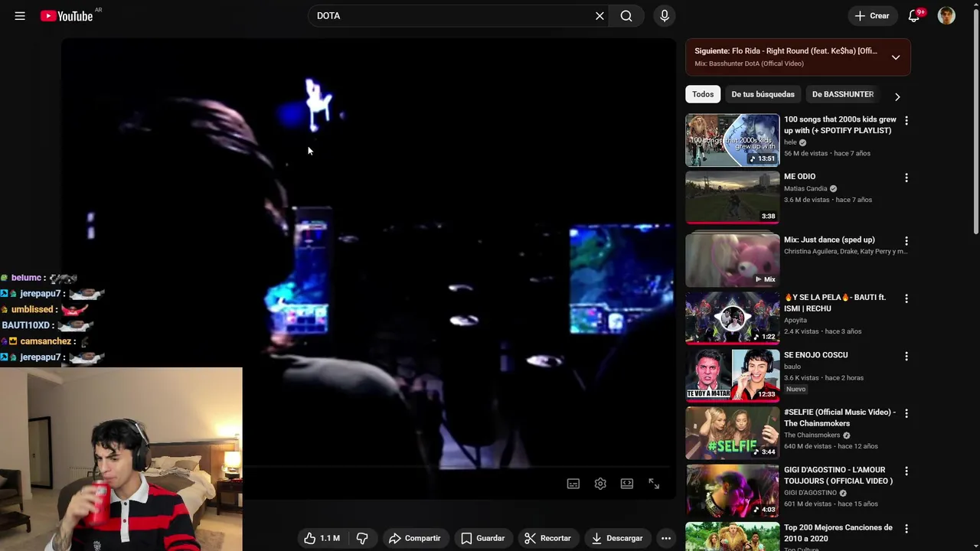Open options for #SELFIE video
Image resolution: width=980 pixels, height=551 pixels.
click(906, 413)
